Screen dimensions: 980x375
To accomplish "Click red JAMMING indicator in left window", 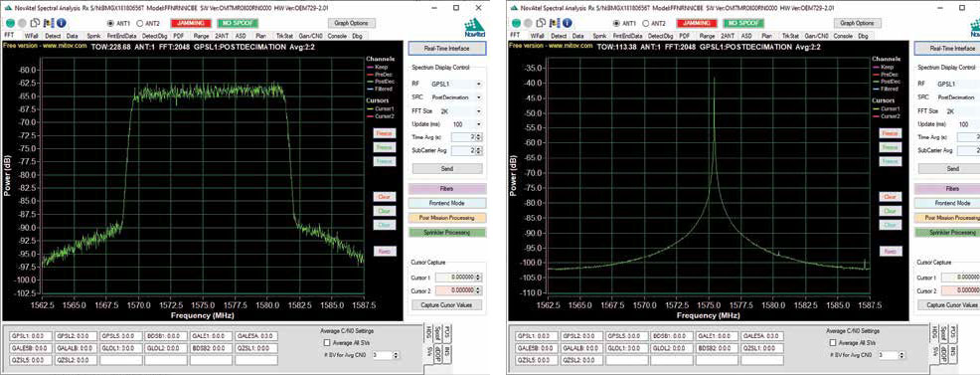I will pyautogui.click(x=190, y=23).
